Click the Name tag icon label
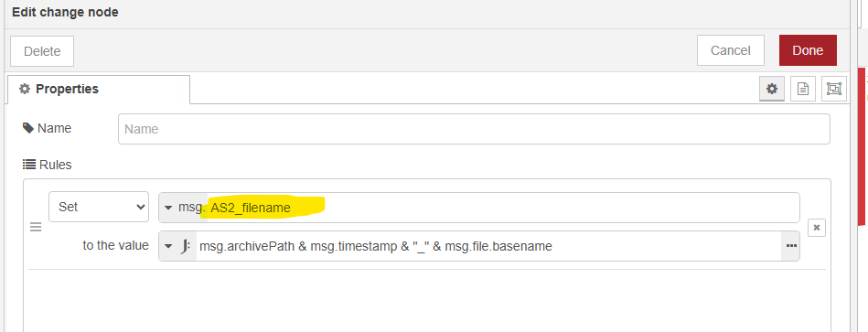Viewport: 868px width, 332px height. tap(47, 128)
